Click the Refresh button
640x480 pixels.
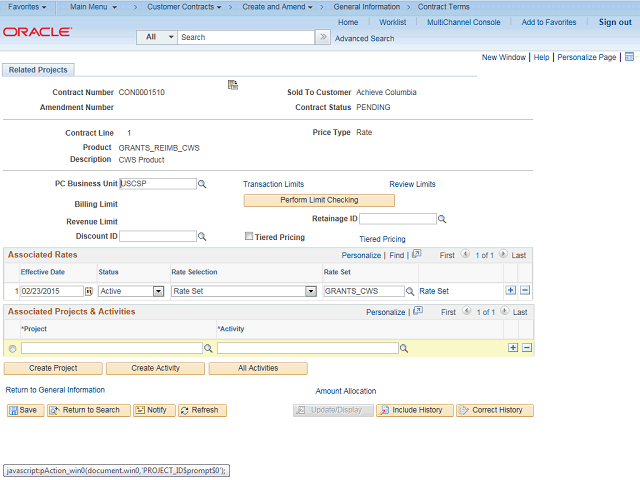(202, 410)
